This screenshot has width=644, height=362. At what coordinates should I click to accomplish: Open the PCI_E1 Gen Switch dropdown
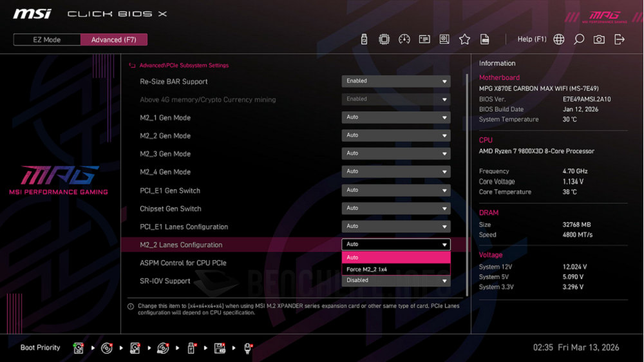pyautogui.click(x=395, y=190)
